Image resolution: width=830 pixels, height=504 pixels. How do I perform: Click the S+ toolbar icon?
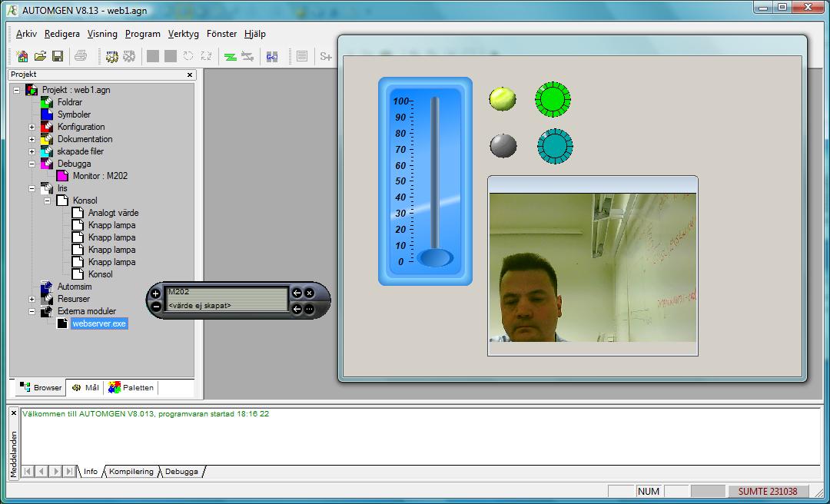[x=326, y=56]
